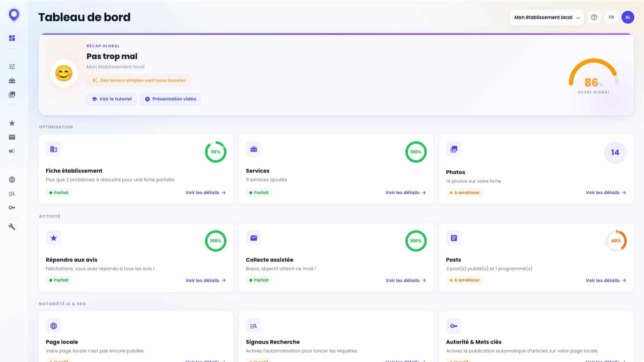This screenshot has width=644, height=362.
Task: Open the globe local page icon in sidebar
Action: tap(12, 180)
